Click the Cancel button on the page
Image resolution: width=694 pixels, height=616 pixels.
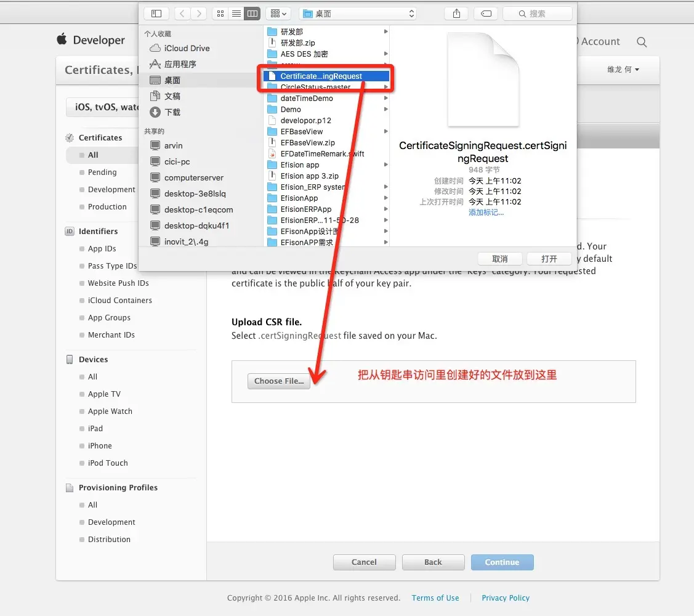point(364,562)
